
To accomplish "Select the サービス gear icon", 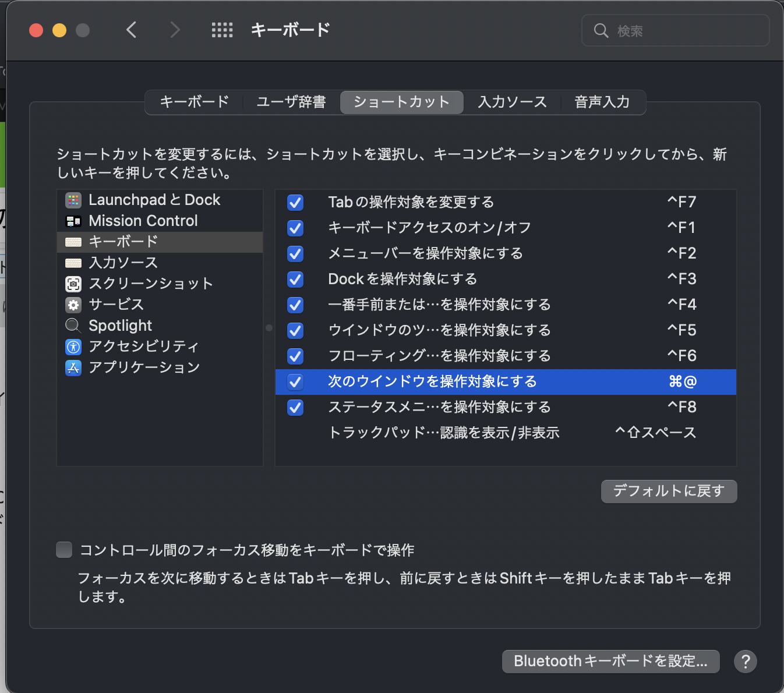I will click(73, 305).
